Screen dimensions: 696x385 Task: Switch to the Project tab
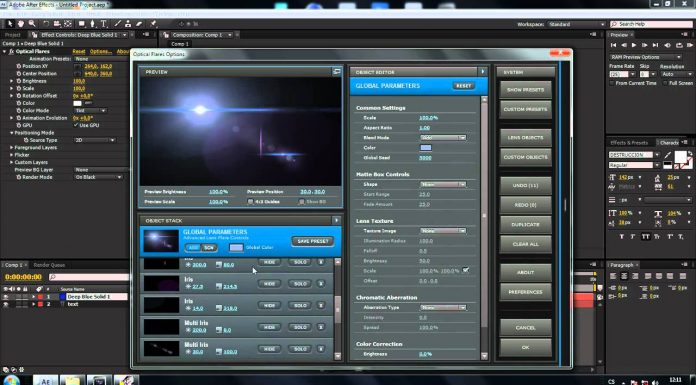coord(12,35)
